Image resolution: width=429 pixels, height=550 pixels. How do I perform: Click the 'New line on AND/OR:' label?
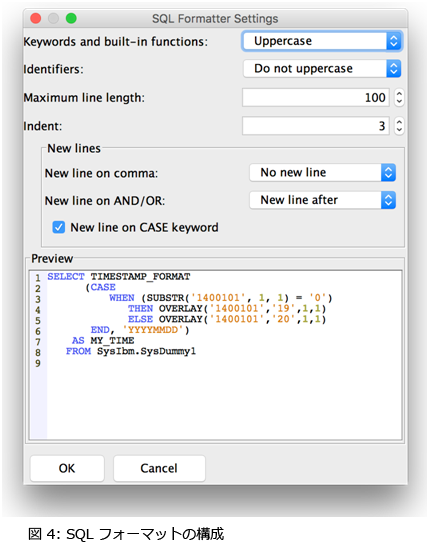click(105, 201)
